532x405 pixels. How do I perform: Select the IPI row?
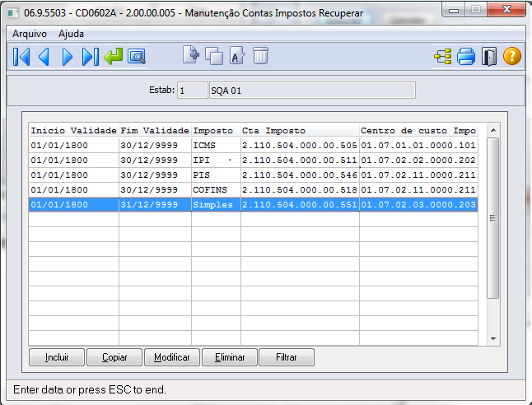[253, 161]
